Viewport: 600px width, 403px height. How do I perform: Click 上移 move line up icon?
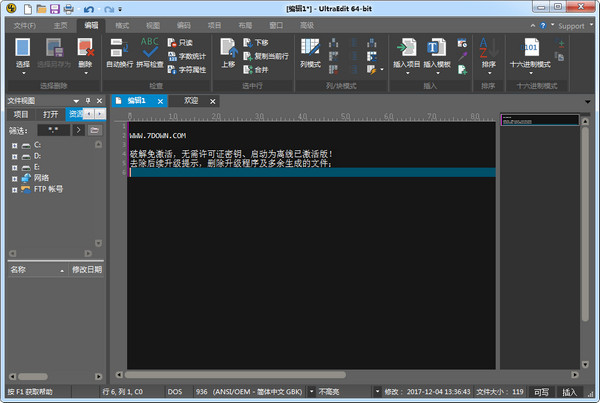coord(228,48)
